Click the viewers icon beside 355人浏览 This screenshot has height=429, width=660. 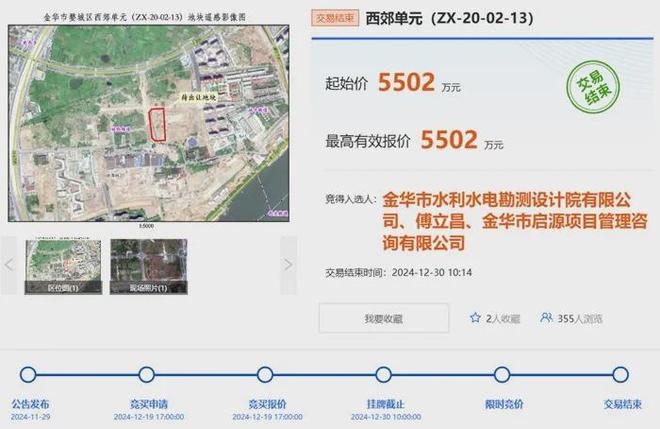coord(546,318)
